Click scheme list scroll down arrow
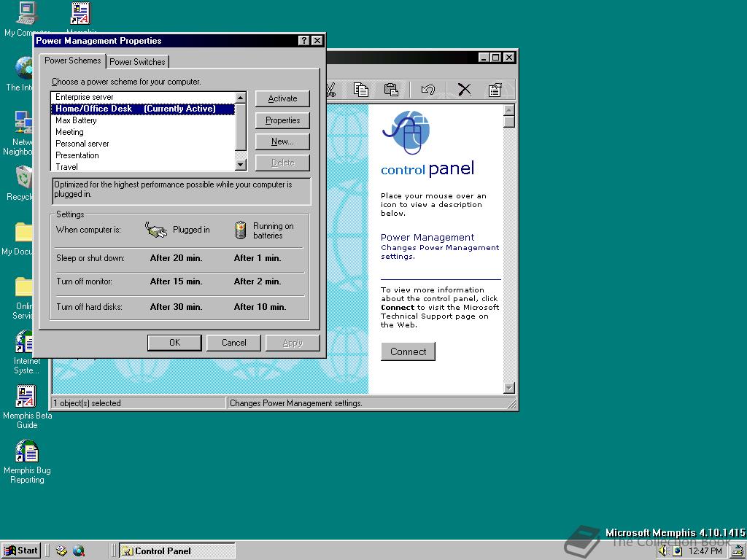 coord(241,165)
